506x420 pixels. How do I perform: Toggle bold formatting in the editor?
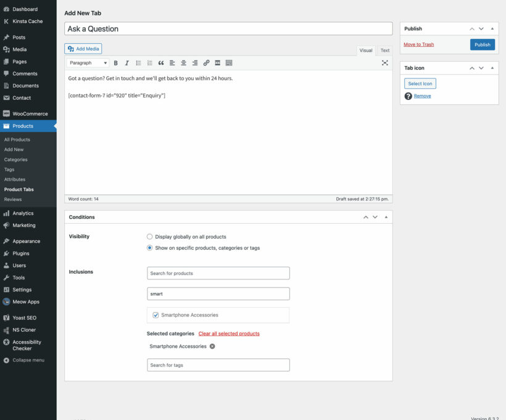(x=115, y=62)
